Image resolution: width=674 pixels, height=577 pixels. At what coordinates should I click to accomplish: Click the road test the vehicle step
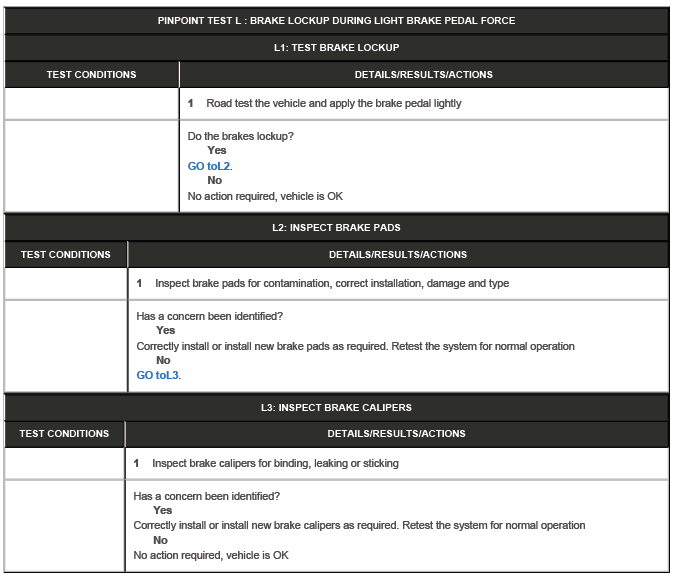(x=333, y=103)
